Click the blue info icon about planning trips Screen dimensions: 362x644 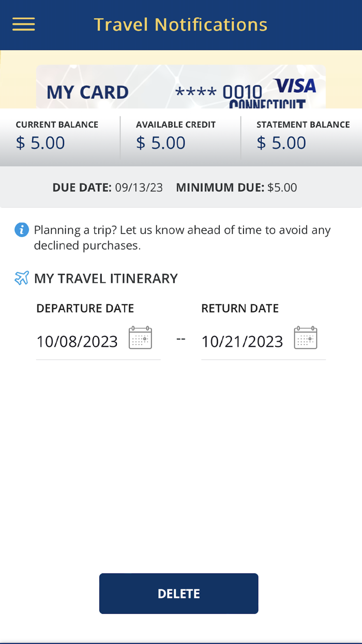click(21, 229)
